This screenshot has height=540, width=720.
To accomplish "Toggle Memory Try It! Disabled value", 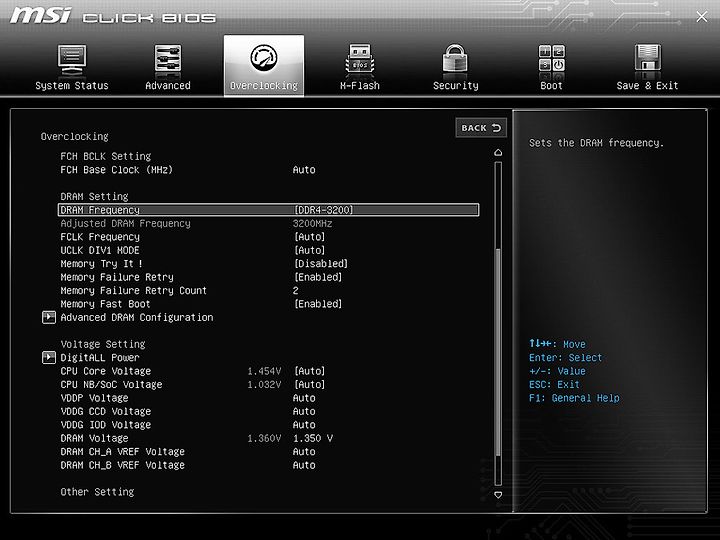I will coord(321,264).
